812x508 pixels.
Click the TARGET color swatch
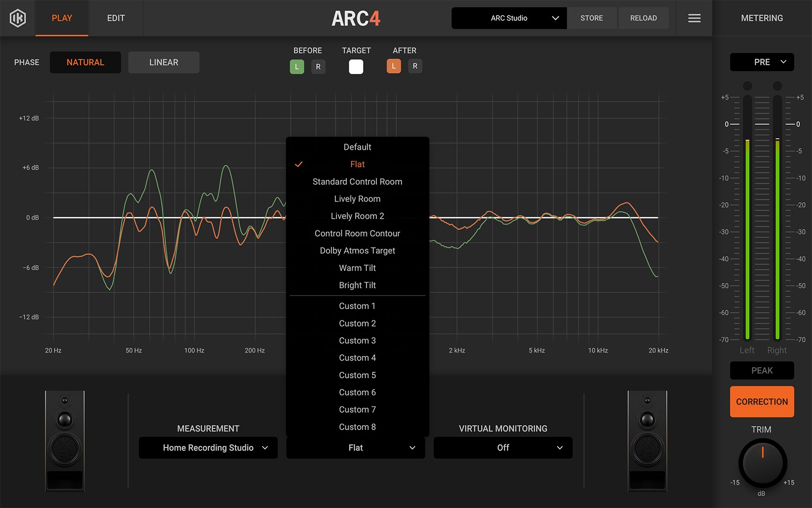(x=356, y=66)
